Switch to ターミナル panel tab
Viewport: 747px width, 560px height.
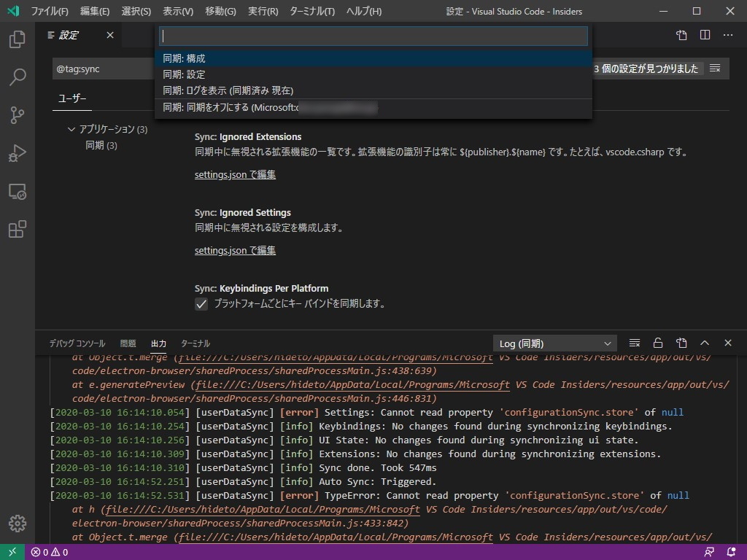click(x=196, y=343)
